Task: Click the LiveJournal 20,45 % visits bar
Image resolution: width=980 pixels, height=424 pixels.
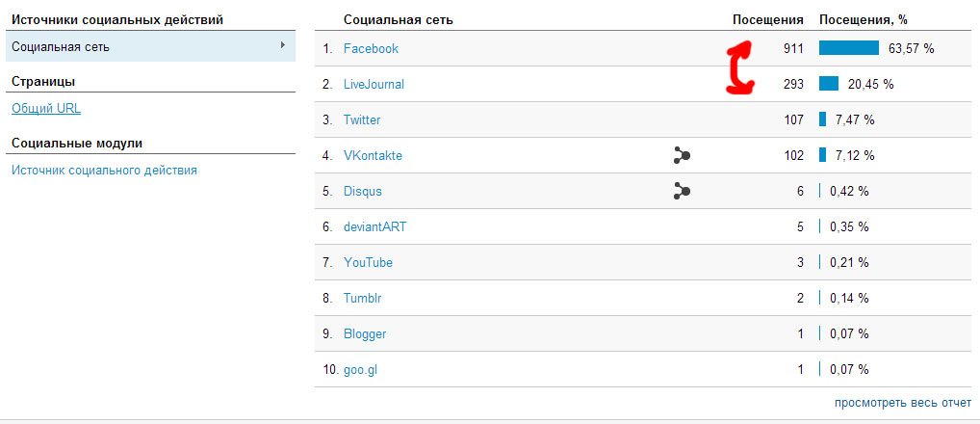Action: pos(829,84)
